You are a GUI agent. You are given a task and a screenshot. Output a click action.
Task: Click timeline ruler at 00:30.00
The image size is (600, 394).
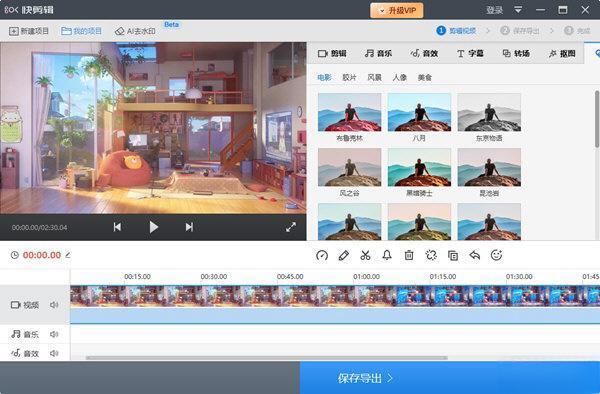coord(214,277)
